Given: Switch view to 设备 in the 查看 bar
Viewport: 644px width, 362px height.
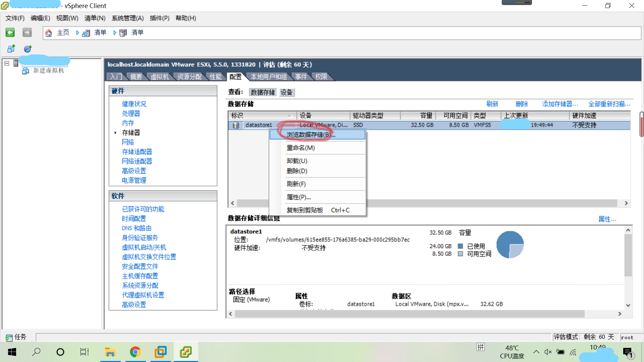Looking at the screenshot, I should [x=286, y=92].
